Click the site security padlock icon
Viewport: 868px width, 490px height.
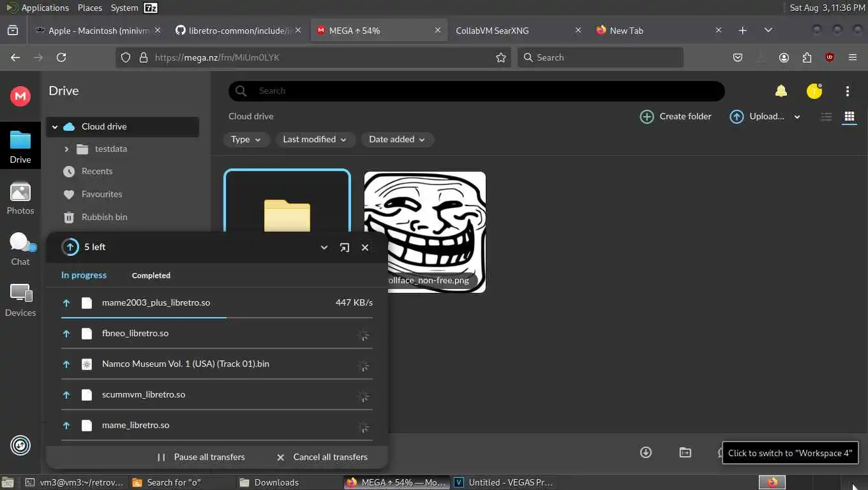click(143, 57)
